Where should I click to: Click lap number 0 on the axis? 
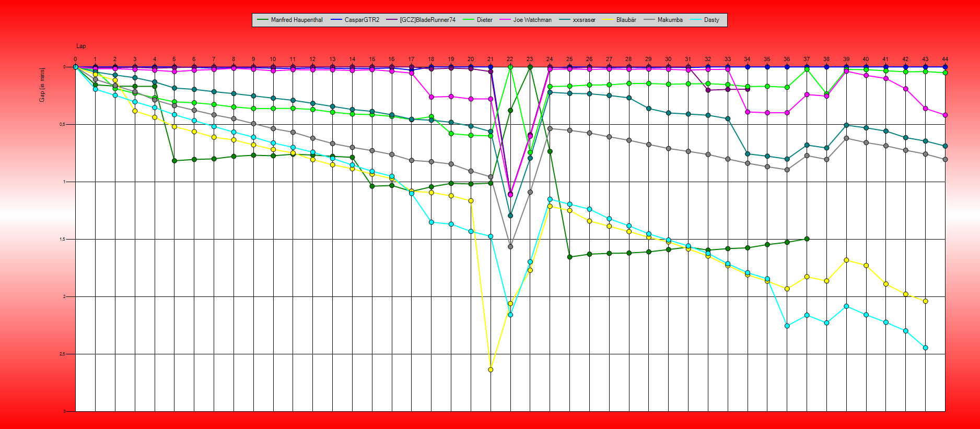pos(75,59)
